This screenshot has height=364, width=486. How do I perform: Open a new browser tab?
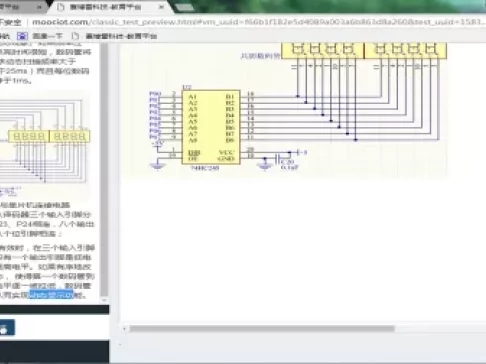(184, 7)
